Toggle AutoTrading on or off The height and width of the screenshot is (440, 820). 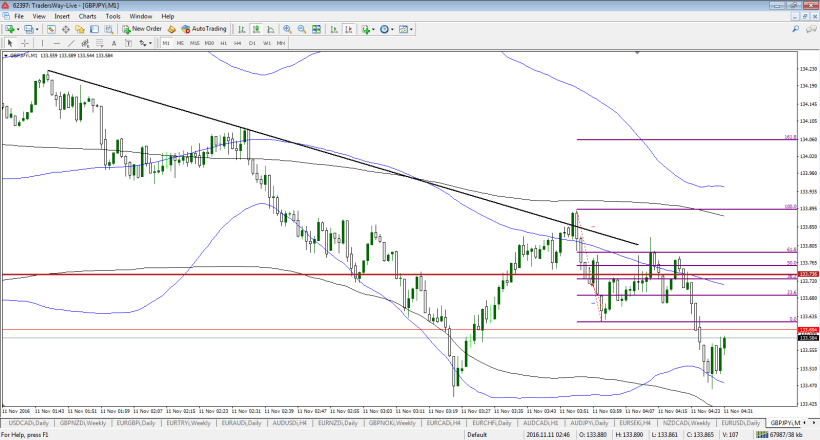pyautogui.click(x=203, y=29)
